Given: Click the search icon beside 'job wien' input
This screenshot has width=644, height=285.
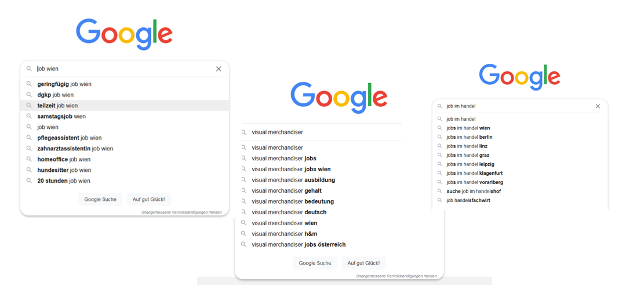Looking at the screenshot, I should coord(29,69).
